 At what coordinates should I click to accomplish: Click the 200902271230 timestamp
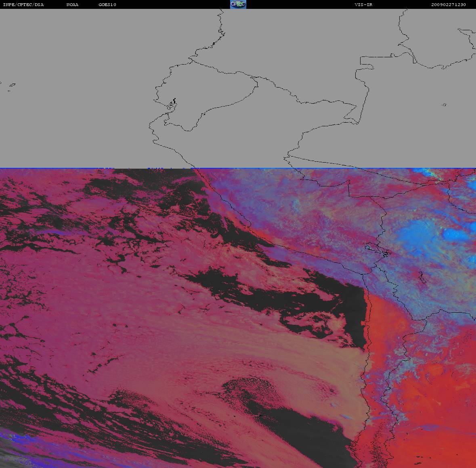(449, 4)
